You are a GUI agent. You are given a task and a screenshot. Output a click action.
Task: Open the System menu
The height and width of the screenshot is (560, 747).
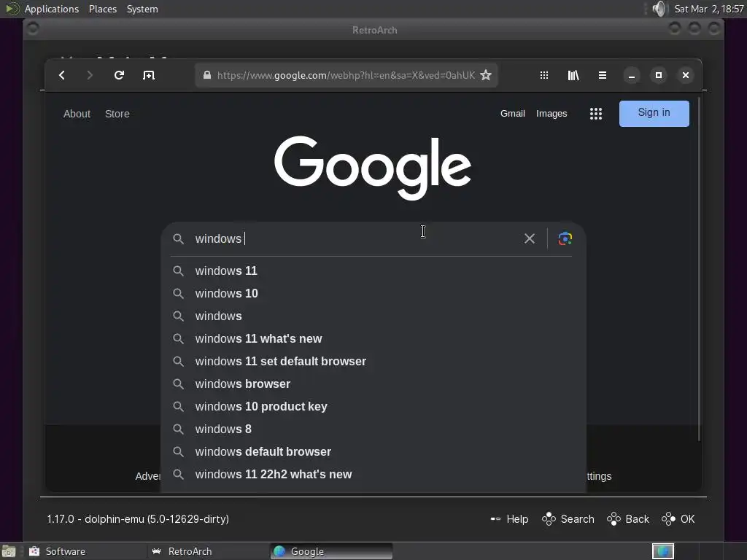point(142,9)
